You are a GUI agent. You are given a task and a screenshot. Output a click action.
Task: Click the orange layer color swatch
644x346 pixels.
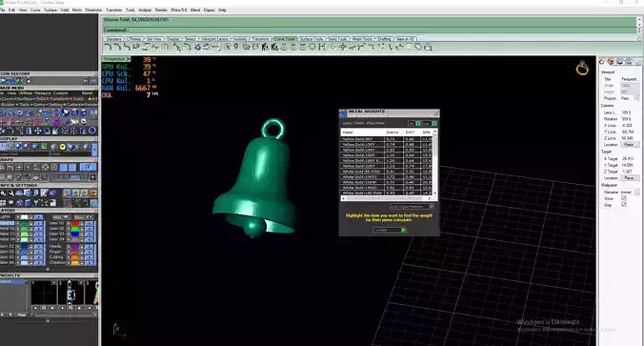coord(74,257)
